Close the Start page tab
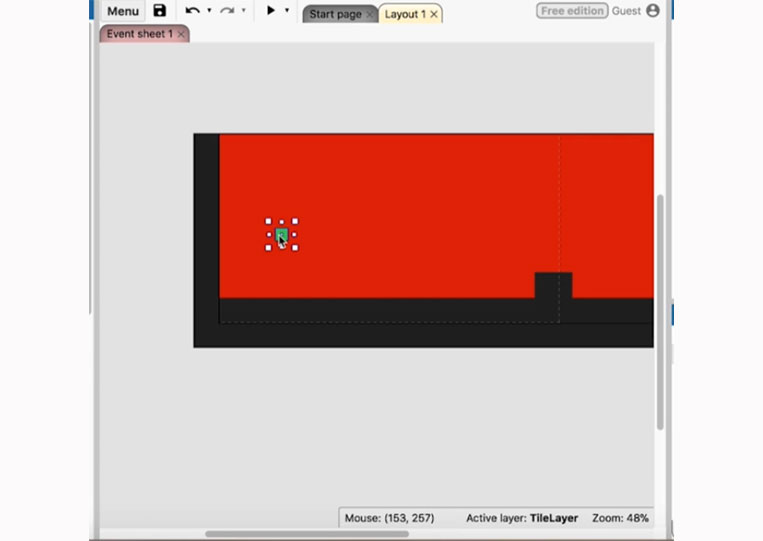Viewport: 763px width, 541px height. point(369,15)
